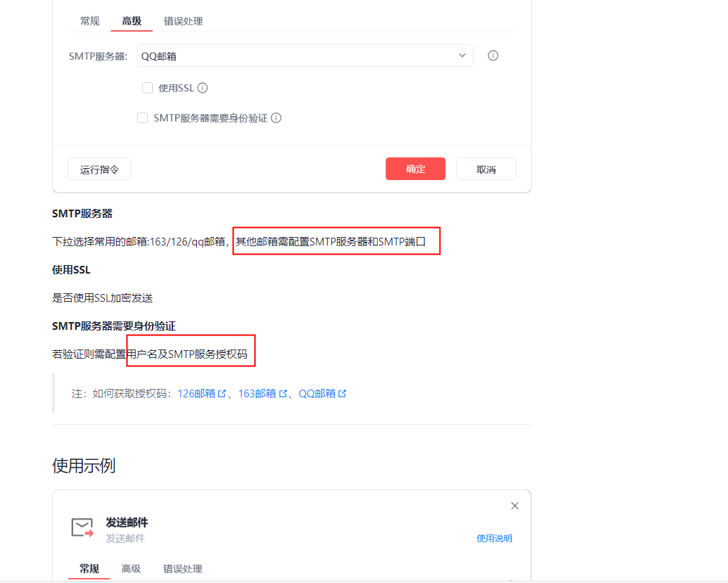The height and width of the screenshot is (583, 728).
Task: Open 错误处理 tab in the lower example dialog
Action: point(182,569)
